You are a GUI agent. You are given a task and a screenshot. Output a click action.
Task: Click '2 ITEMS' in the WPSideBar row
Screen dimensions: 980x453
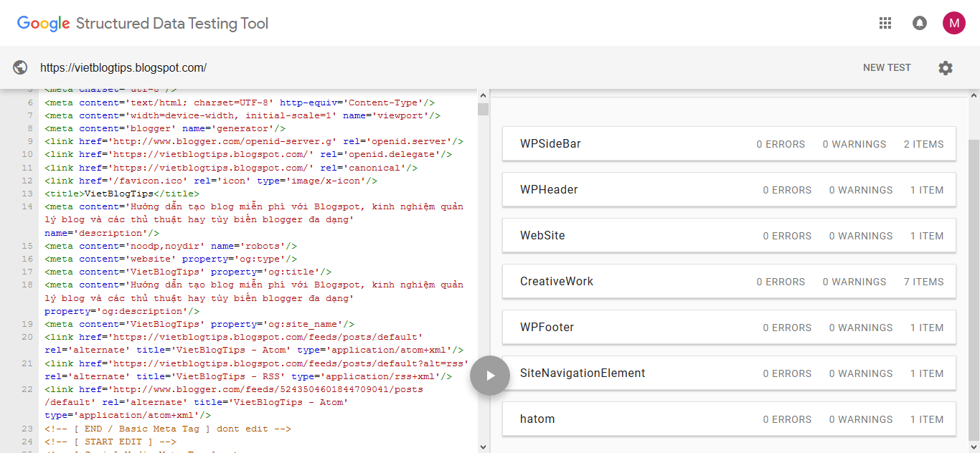click(x=923, y=144)
